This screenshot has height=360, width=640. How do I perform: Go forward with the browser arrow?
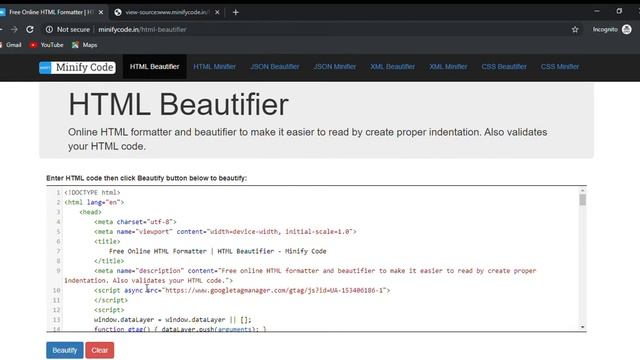coord(14,29)
